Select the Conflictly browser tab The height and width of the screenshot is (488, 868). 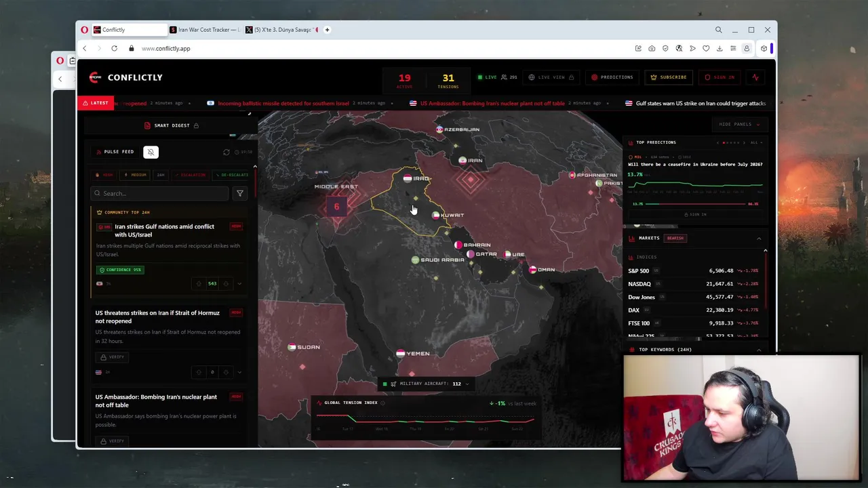[129, 30]
